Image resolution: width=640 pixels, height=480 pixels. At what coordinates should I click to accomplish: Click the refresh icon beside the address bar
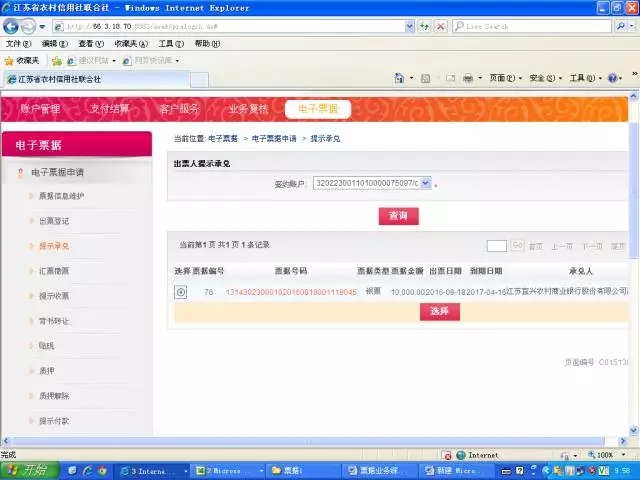[x=424, y=26]
